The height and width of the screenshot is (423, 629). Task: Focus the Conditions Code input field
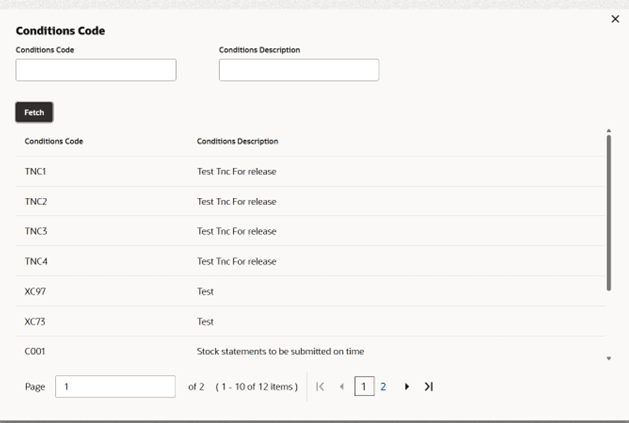(96, 70)
